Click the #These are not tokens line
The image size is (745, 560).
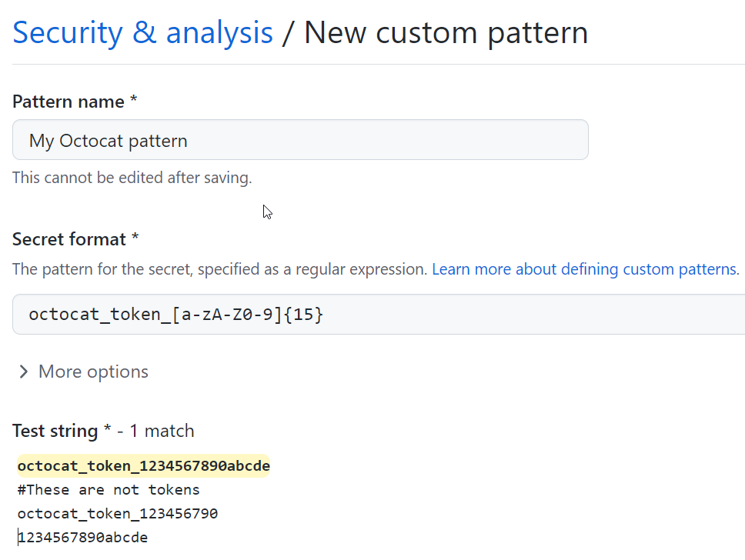[x=106, y=489]
